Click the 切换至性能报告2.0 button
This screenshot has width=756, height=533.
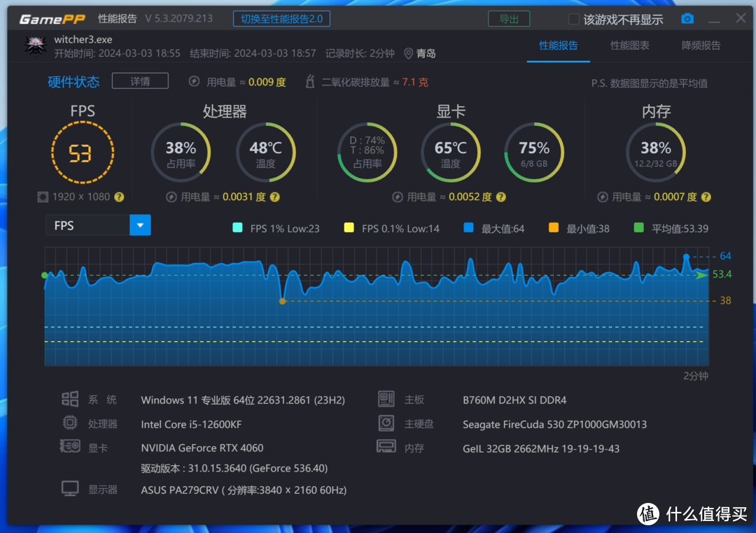281,19
